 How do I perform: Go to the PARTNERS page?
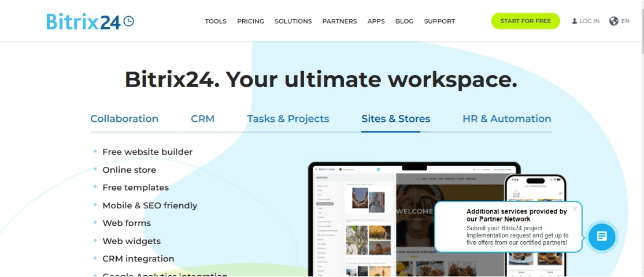(x=340, y=21)
